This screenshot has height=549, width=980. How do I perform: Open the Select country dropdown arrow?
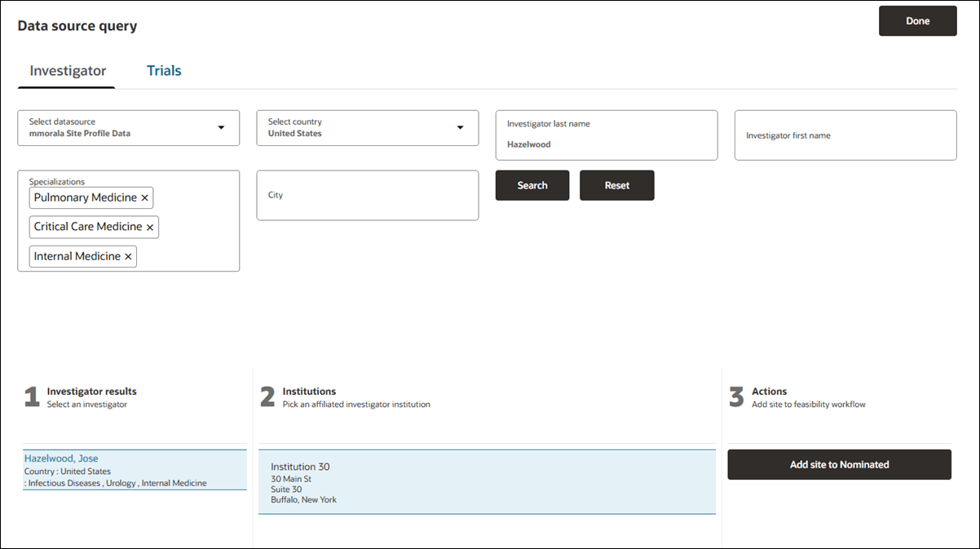[459, 128]
